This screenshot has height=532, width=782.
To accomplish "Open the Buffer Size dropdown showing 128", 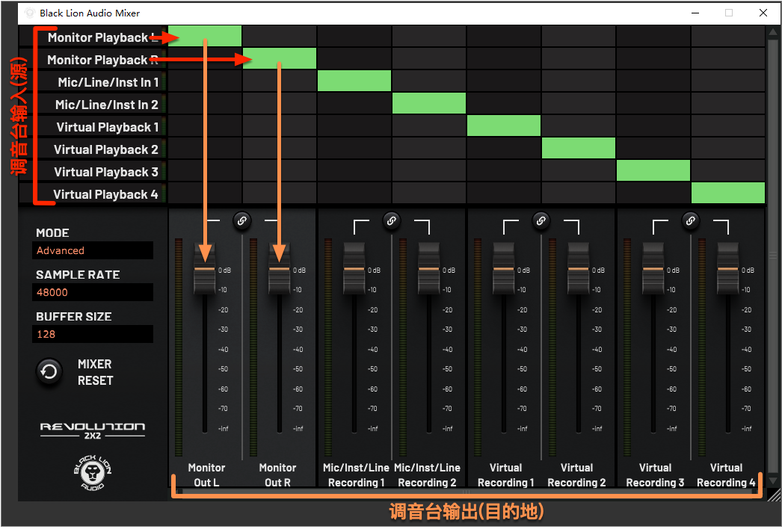I will coord(93,334).
